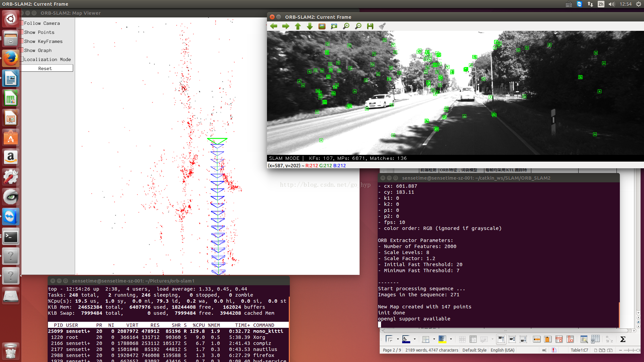Click the Delete Column icon
The image size is (644, 362).
(570, 339)
